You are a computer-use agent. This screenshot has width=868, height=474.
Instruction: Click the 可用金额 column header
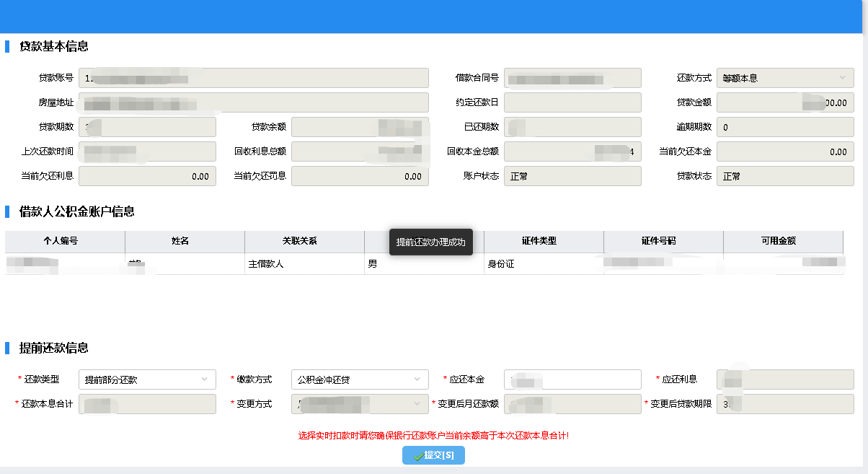pyautogui.click(x=783, y=241)
